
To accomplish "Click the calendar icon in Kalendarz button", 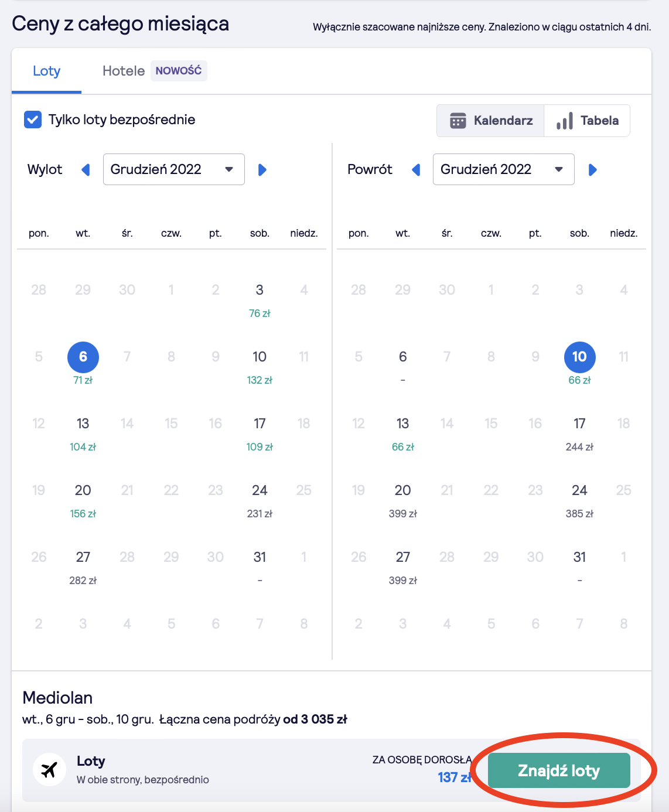I will [458, 121].
